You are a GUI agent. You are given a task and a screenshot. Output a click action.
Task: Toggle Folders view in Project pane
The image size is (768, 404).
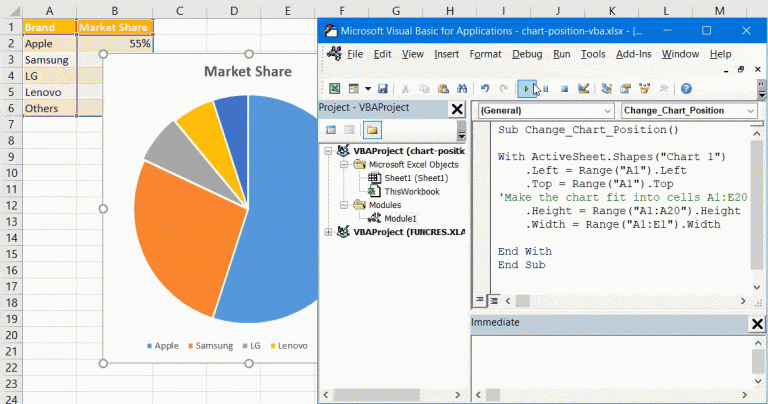coord(372,130)
